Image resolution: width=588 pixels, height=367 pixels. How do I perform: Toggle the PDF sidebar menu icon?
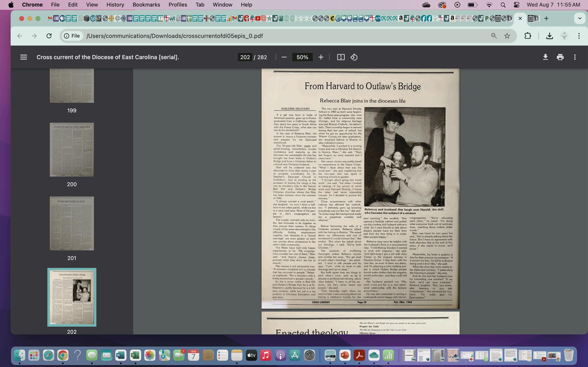(x=23, y=57)
